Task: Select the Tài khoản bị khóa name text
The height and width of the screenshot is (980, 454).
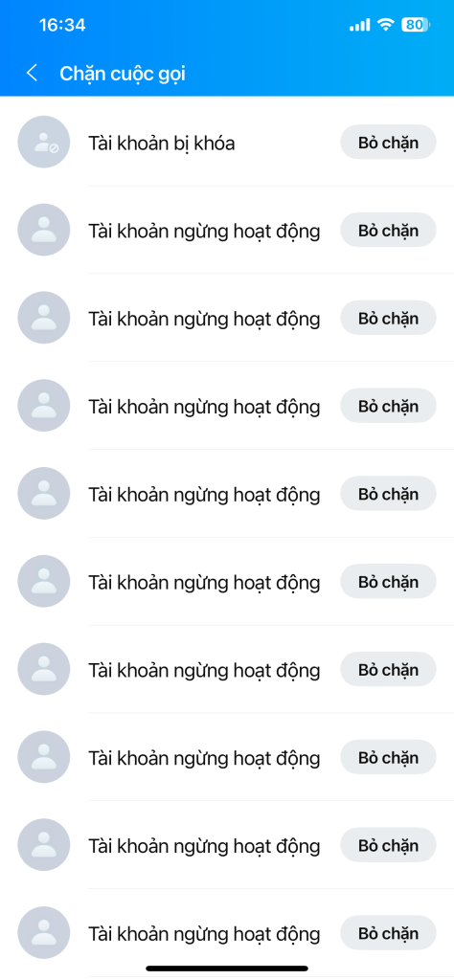Action: [x=161, y=144]
